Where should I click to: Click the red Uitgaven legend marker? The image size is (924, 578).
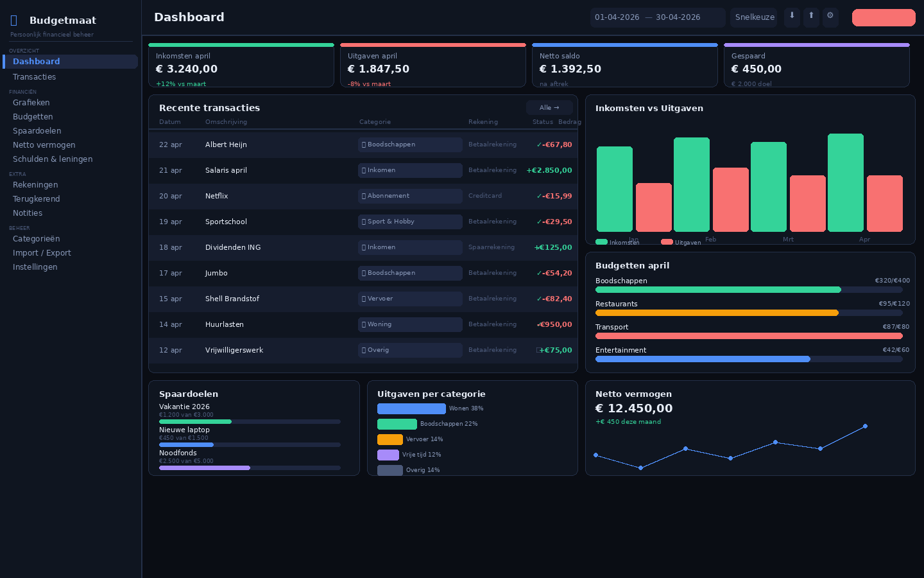(667, 242)
